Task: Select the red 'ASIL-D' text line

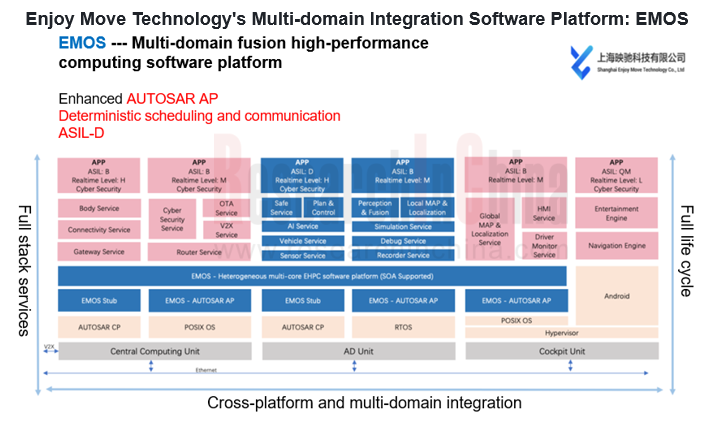Action: click(81, 133)
